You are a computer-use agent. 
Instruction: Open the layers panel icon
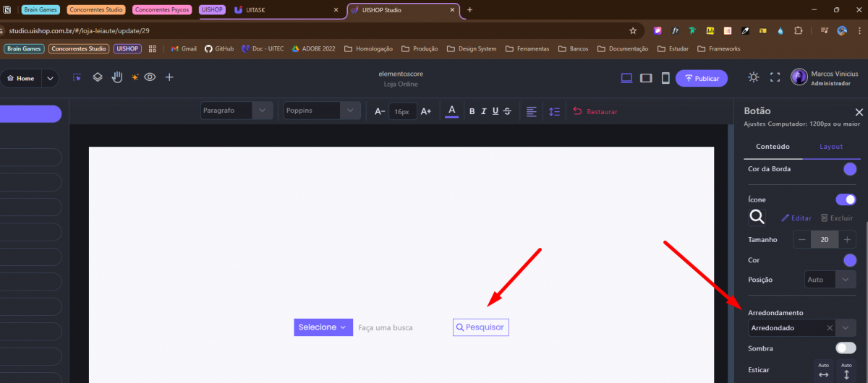(98, 77)
